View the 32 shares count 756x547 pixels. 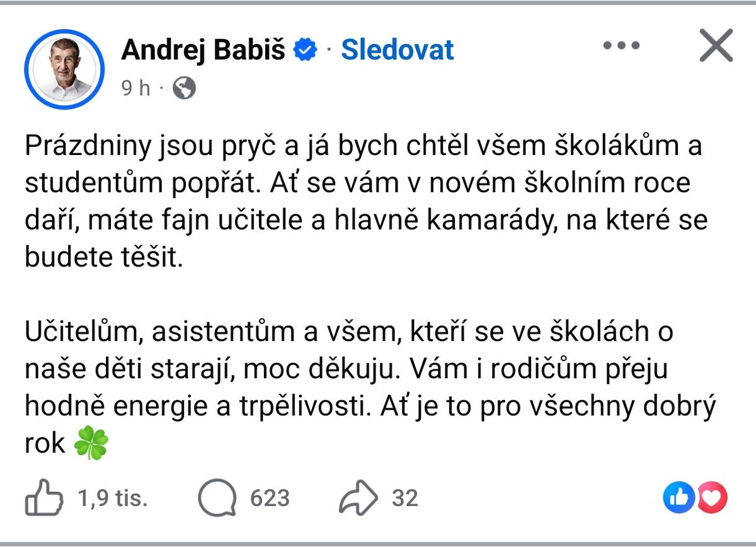404,498
